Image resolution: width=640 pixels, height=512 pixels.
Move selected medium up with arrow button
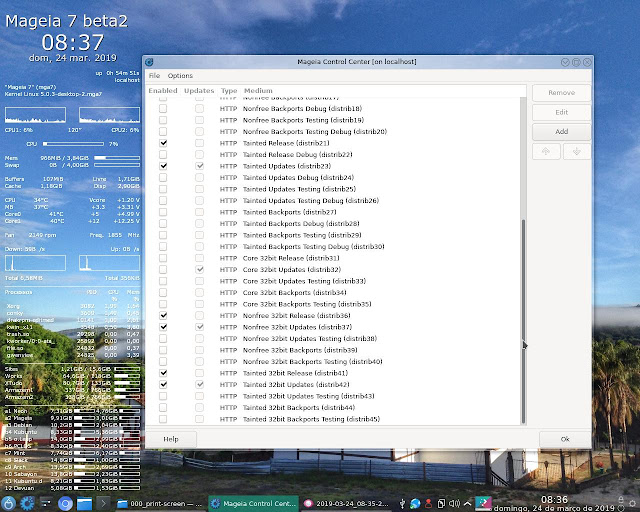[x=546, y=151]
